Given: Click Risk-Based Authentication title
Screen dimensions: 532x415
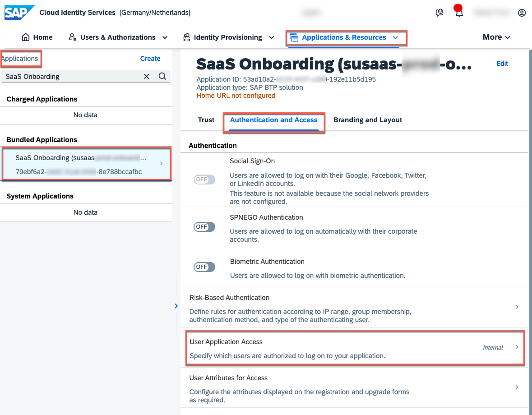Looking at the screenshot, I should [x=229, y=298].
